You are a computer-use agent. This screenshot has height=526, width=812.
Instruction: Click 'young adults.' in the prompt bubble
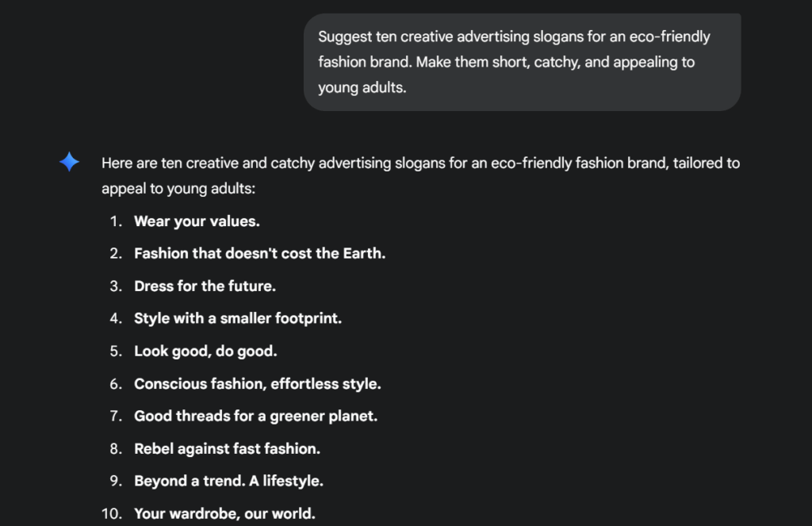[x=362, y=87]
